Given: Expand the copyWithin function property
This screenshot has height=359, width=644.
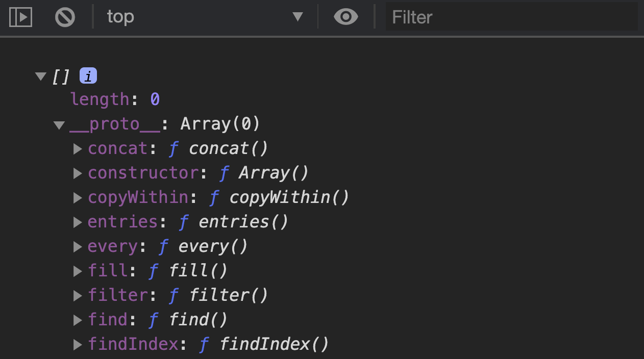Looking at the screenshot, I should 78,197.
